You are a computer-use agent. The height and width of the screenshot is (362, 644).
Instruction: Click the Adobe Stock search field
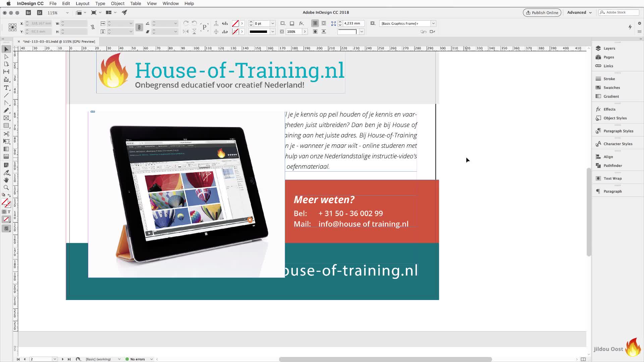pos(619,12)
